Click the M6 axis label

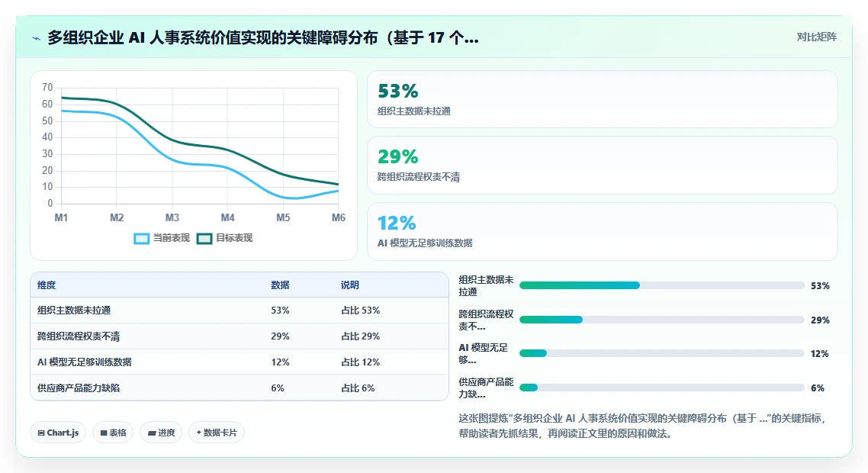[338, 217]
